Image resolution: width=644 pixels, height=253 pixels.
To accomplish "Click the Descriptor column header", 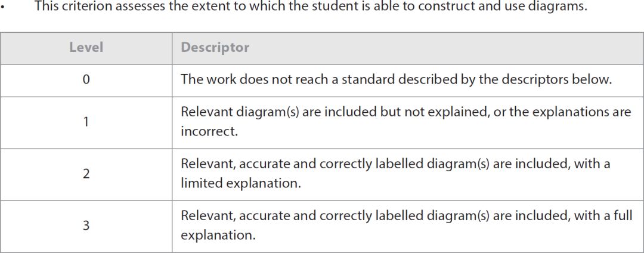I will pyautogui.click(x=215, y=48).
